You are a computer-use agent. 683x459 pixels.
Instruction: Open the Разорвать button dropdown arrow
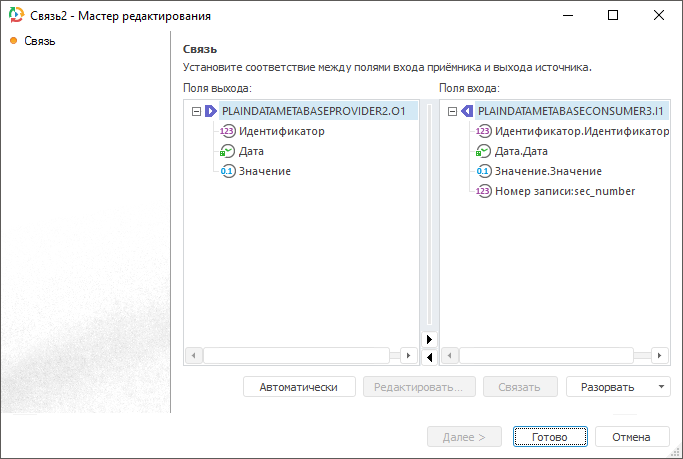[660, 387]
